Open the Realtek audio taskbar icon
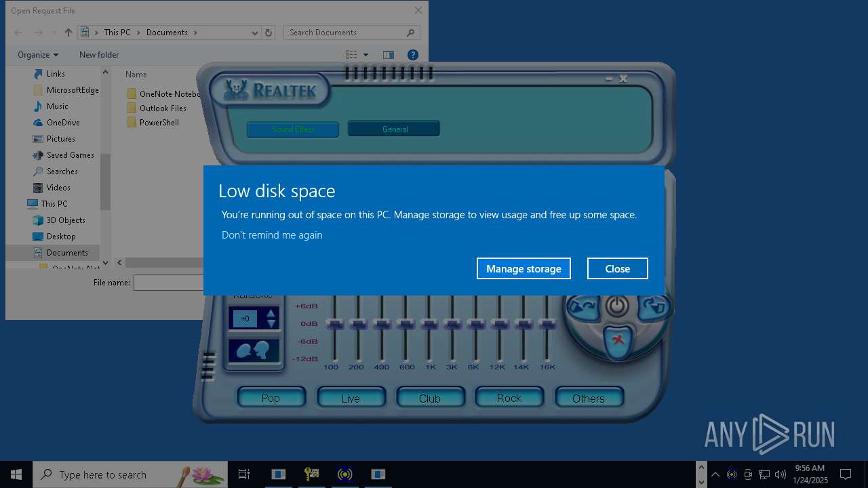868x488 pixels. [x=345, y=474]
